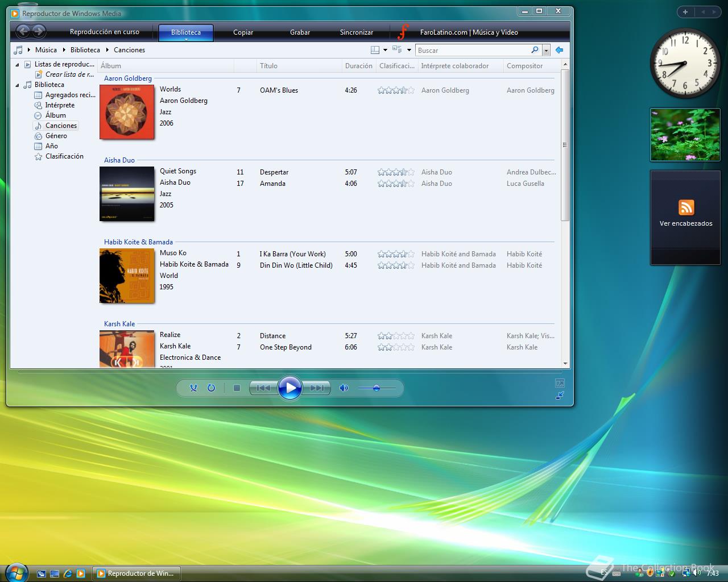
Task: Switch to full screen view icon
Action: coord(560,383)
